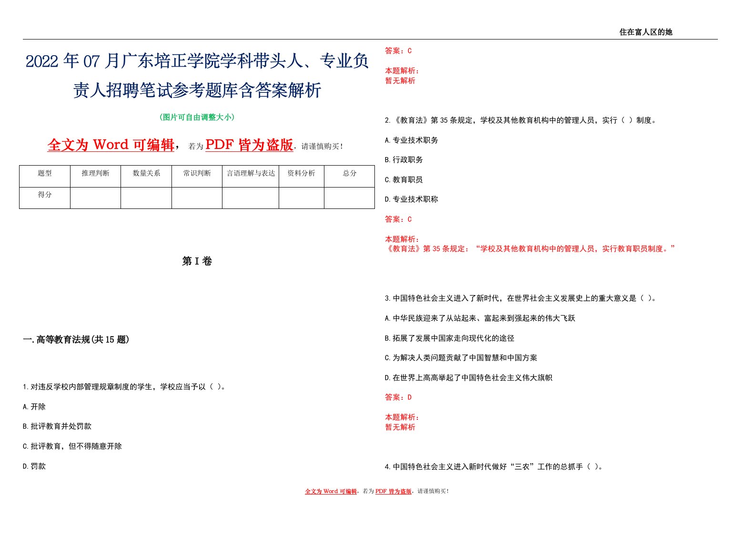This screenshot has height=534, width=756.
Task: Click footer link 'PDF 皆为盗版'
Action: point(393,491)
